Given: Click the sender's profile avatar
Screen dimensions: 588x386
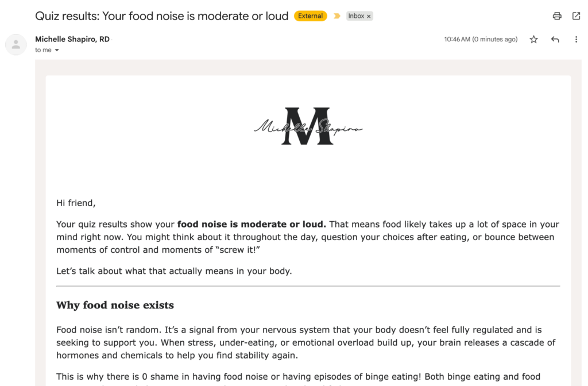Looking at the screenshot, I should coord(16,45).
